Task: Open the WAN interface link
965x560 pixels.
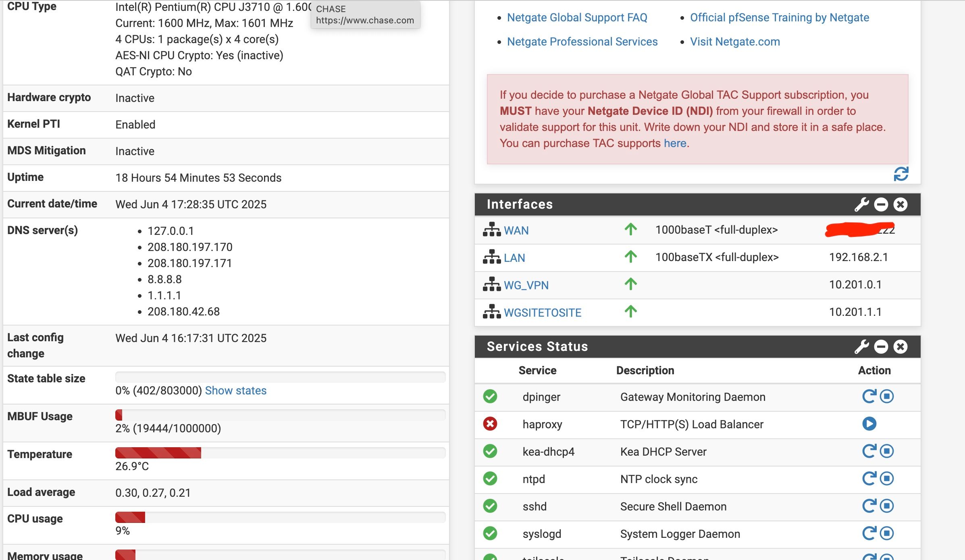Action: (516, 230)
